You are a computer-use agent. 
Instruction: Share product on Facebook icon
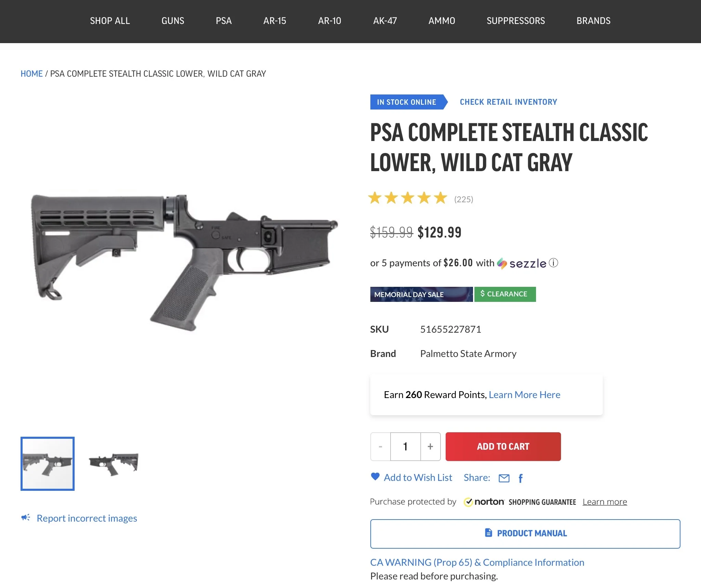521,478
